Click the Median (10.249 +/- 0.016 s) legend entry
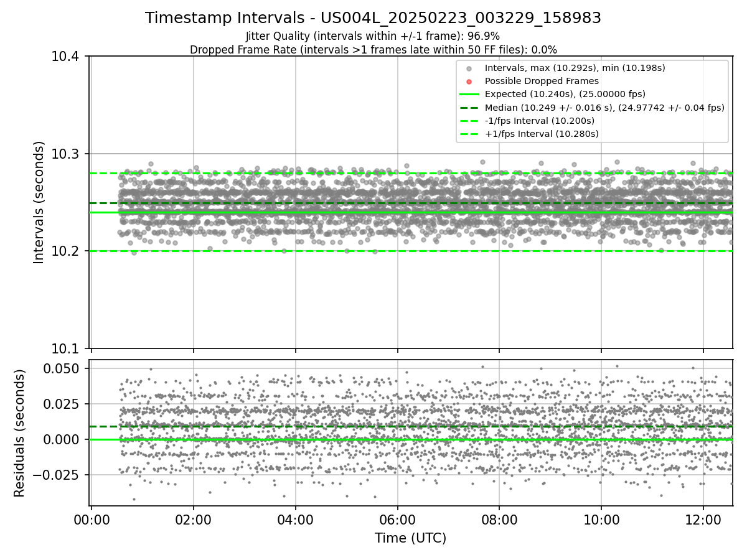Screen dimensions: 747x560 point(604,108)
